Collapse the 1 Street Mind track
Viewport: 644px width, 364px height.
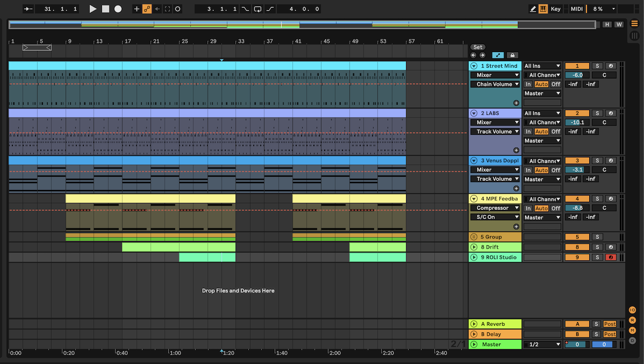[474, 66]
